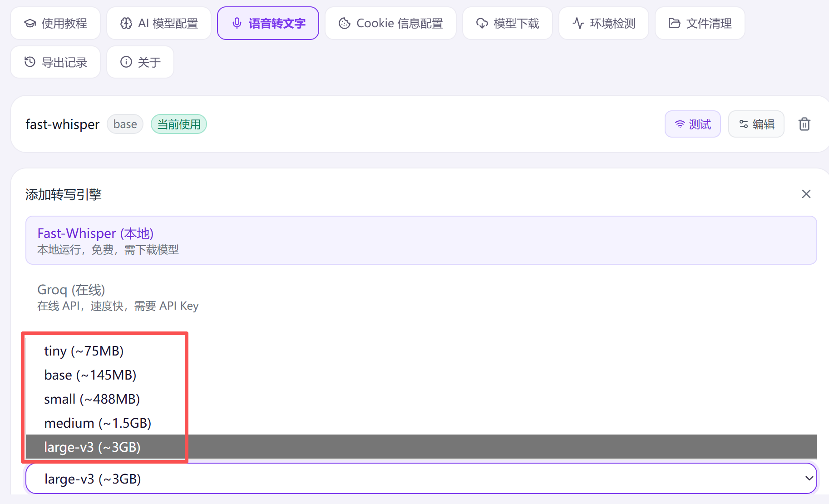Viewport: 829px width, 504px height.
Task: Click the base model tag
Action: (125, 124)
